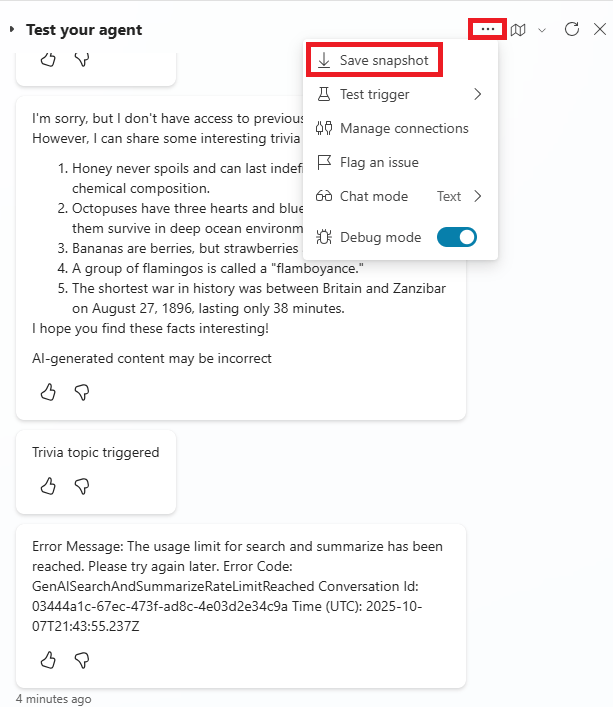Thumbs down the Error Message response
The image size is (613, 707).
pyautogui.click(x=82, y=660)
